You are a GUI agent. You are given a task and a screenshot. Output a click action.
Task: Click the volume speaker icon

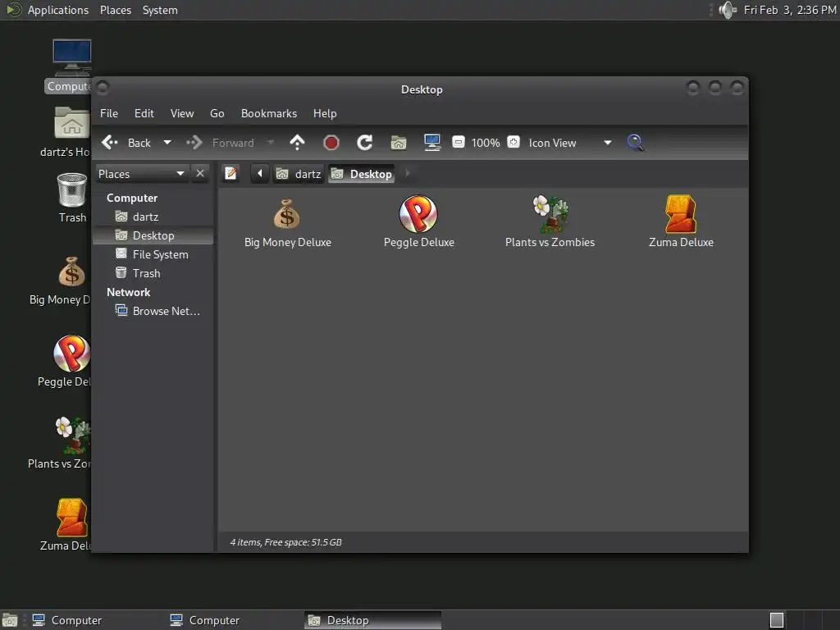pos(727,10)
